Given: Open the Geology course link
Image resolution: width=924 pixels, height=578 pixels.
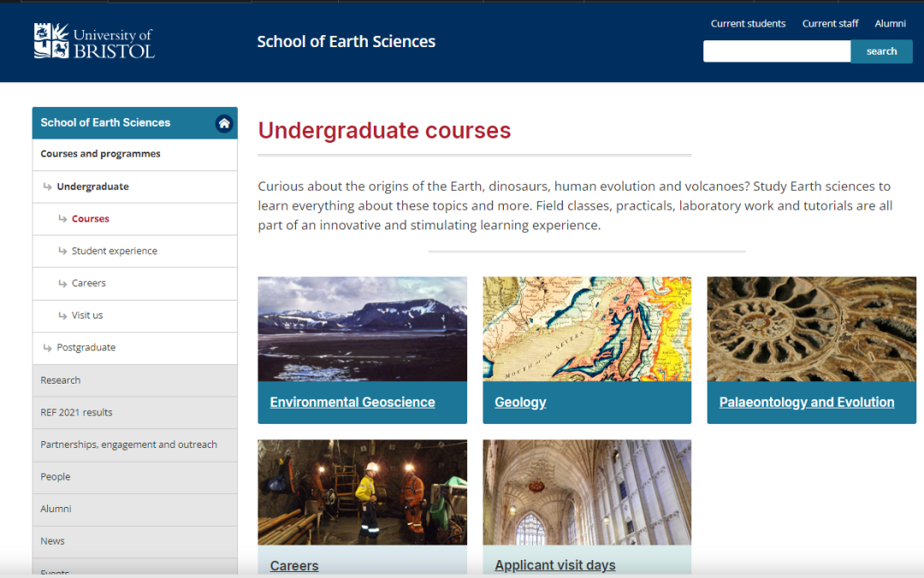Looking at the screenshot, I should coord(520,402).
